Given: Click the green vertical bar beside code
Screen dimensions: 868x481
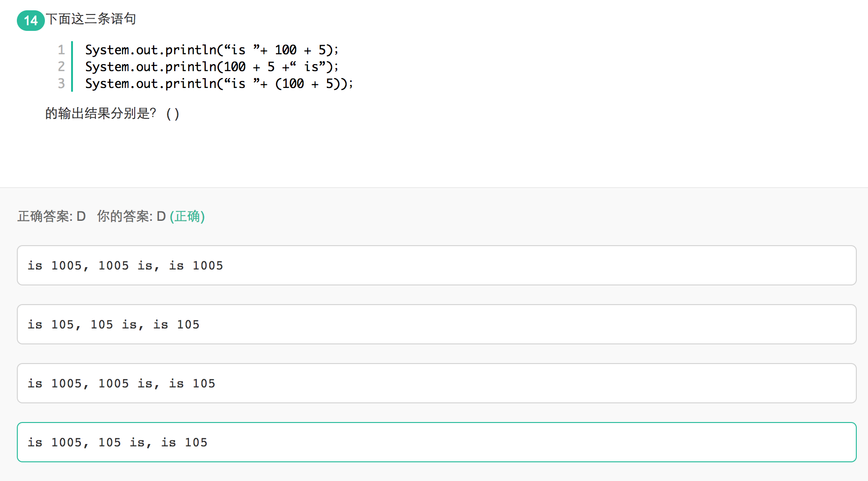Looking at the screenshot, I should pos(72,66).
